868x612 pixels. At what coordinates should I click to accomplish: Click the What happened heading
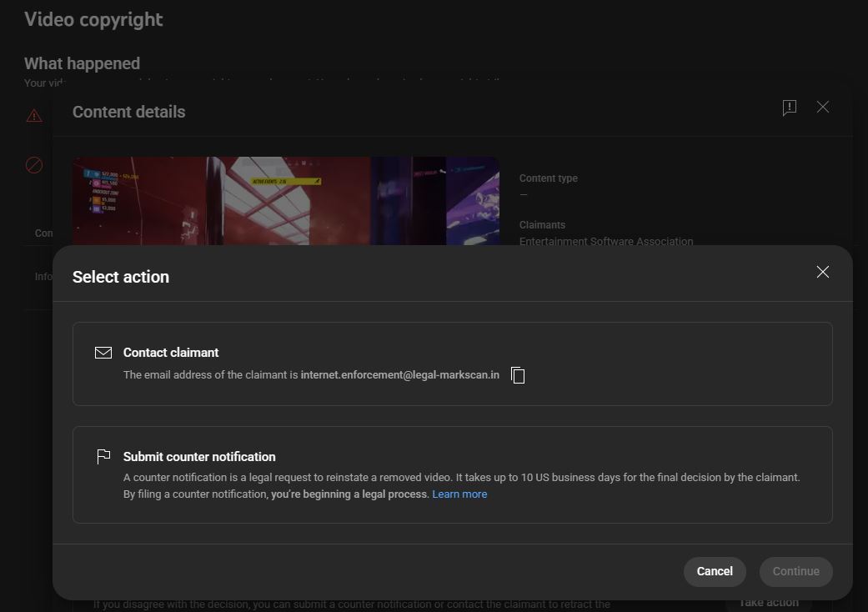pos(82,63)
